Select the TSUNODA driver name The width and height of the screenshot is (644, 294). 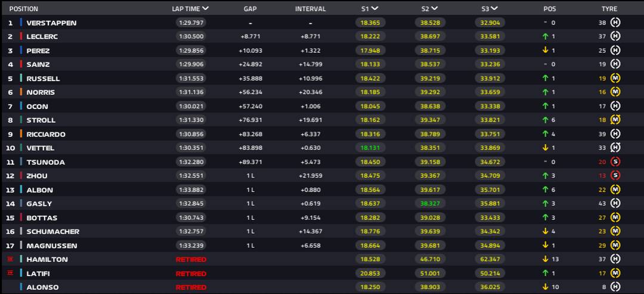[45, 162]
